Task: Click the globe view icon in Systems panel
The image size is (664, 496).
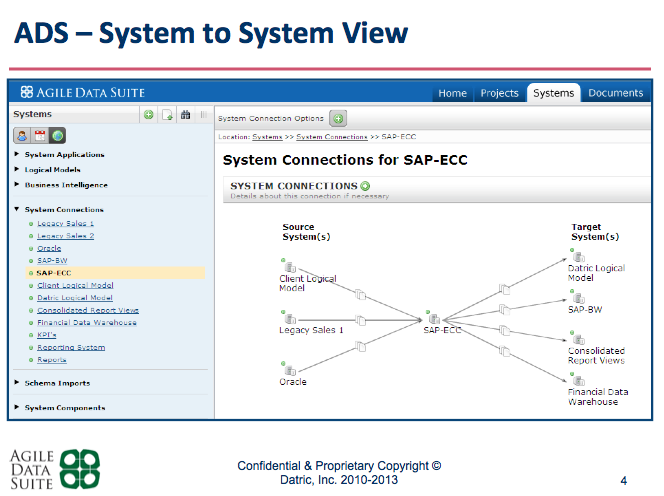Action: 58,136
